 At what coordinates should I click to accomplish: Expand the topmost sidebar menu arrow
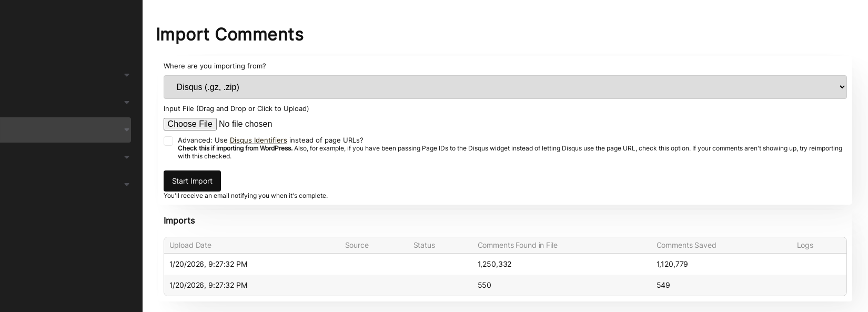(127, 75)
